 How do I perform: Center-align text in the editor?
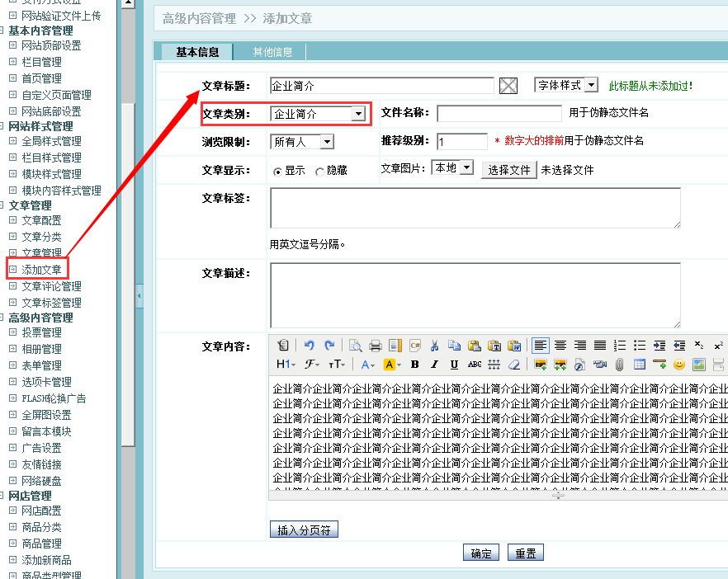560,346
